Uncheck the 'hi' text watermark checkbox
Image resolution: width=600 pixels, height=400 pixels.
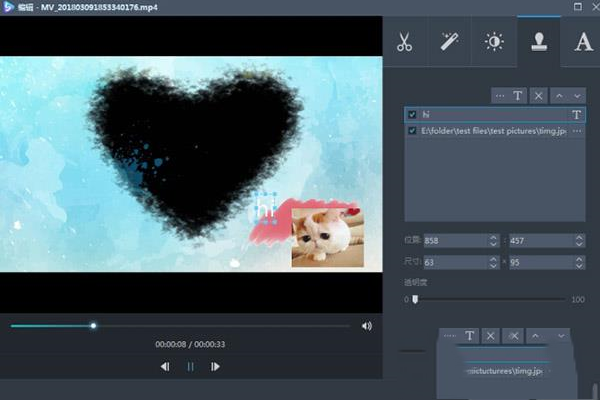coord(412,115)
